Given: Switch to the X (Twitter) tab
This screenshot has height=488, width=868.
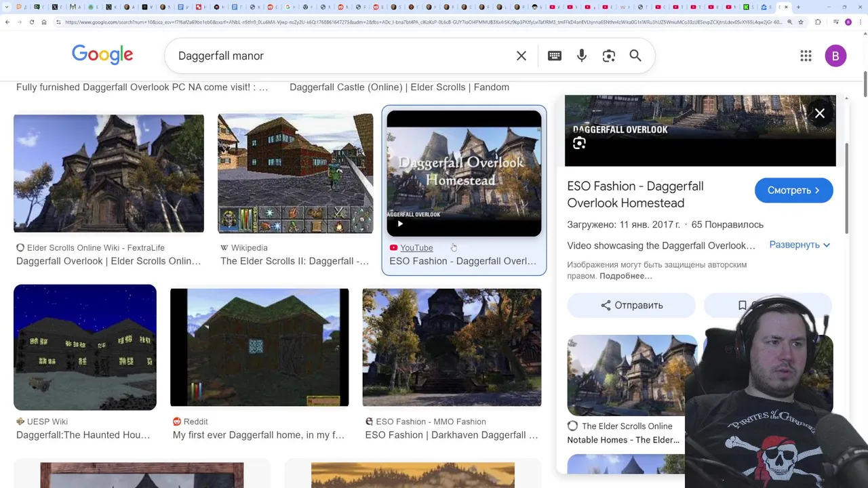Looking at the screenshot, I should click(x=56, y=7).
